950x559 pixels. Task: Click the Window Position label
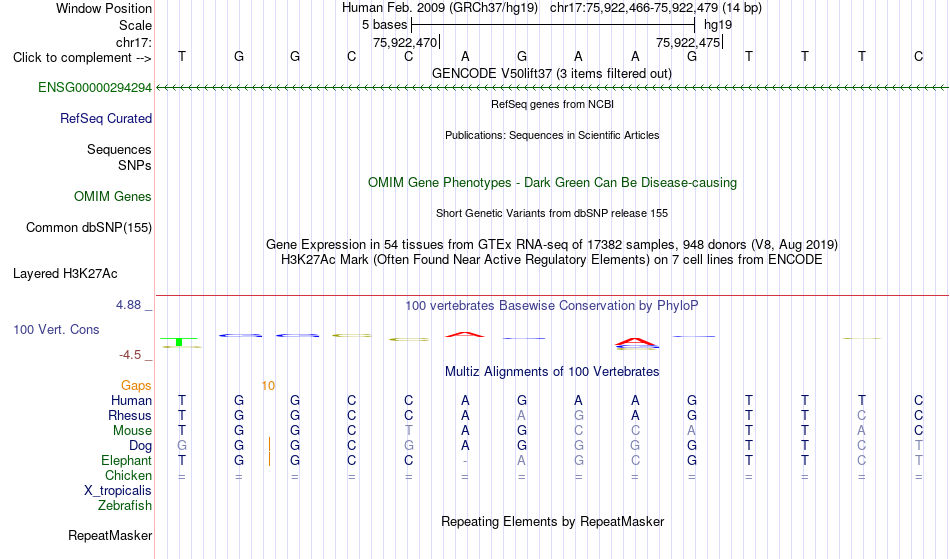[x=104, y=8]
